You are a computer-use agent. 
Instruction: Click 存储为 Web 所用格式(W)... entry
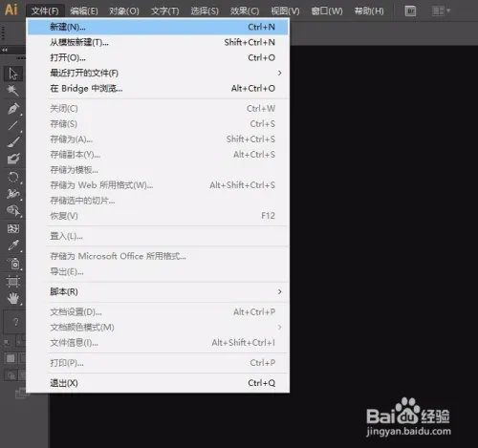tap(158, 185)
